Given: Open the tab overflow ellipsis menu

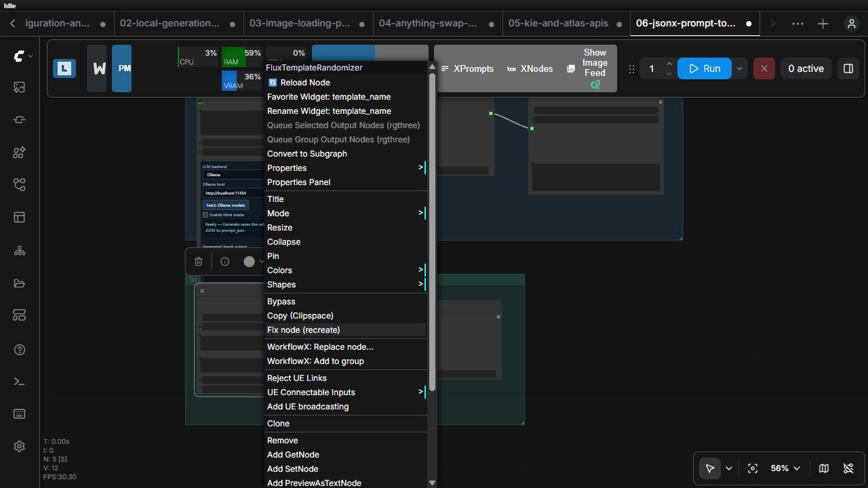Looking at the screenshot, I should [x=797, y=24].
